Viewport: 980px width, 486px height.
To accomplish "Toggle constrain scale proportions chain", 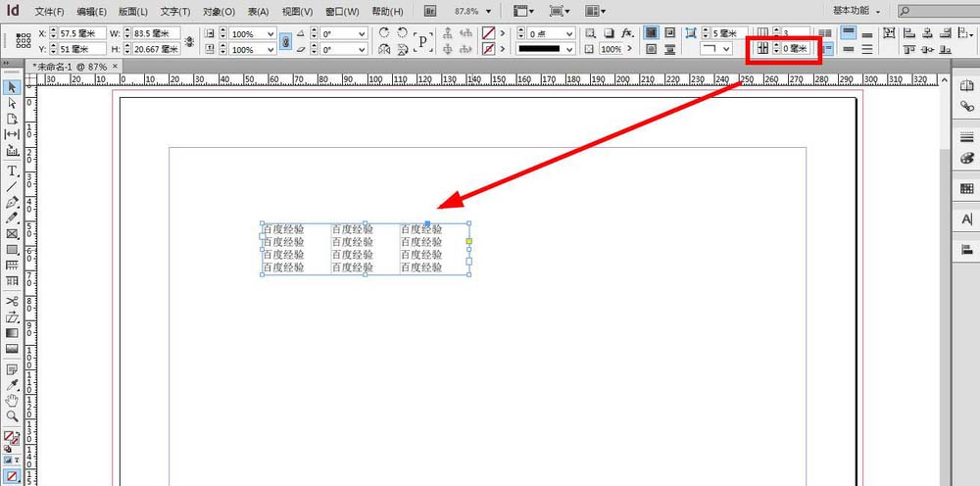I will (x=285, y=41).
